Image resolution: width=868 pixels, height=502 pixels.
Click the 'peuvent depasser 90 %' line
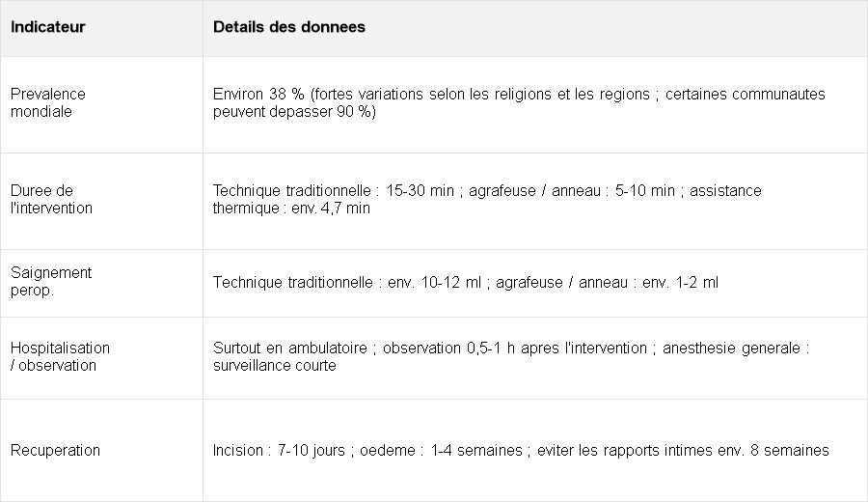(x=294, y=112)
